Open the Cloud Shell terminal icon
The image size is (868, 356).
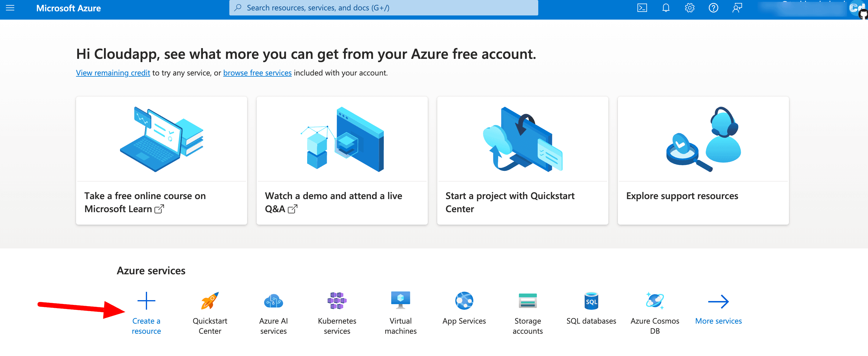[x=642, y=7]
